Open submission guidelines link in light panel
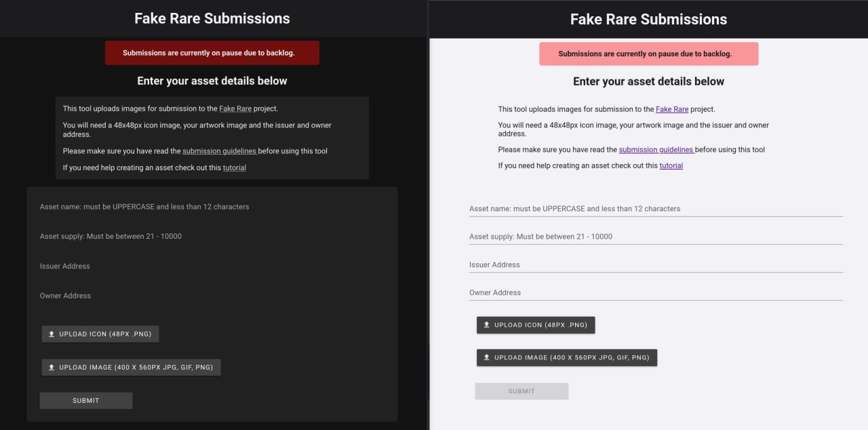This screenshot has height=430, width=868. pos(656,150)
